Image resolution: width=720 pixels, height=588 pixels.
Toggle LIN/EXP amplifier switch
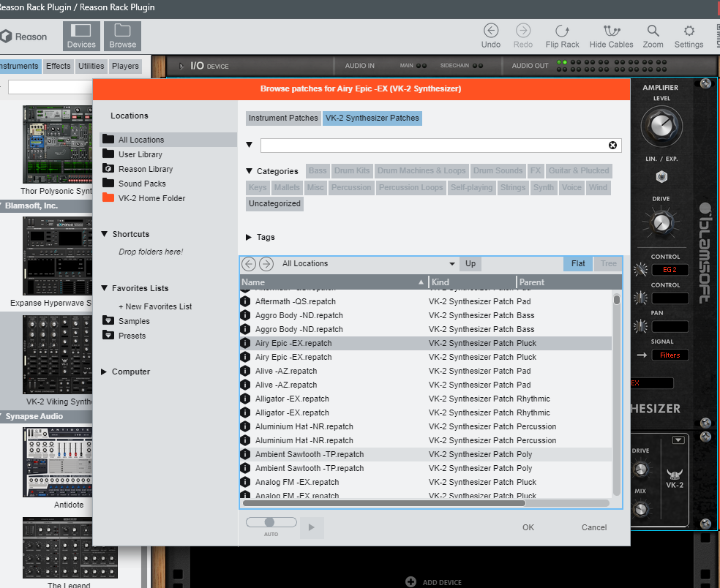pyautogui.click(x=661, y=177)
